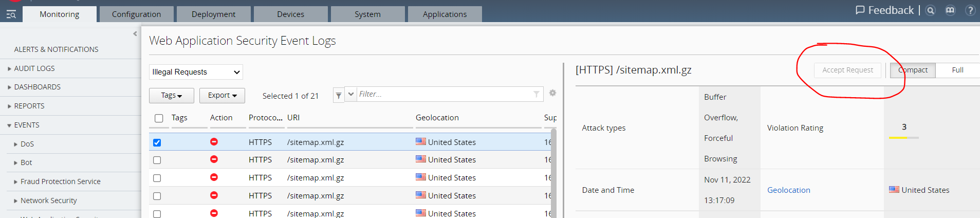Screen dimensions: 980x218
Task: Switch to the Configuration tab
Action: [x=136, y=14]
